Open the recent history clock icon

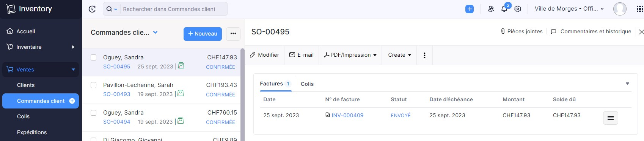tap(92, 9)
